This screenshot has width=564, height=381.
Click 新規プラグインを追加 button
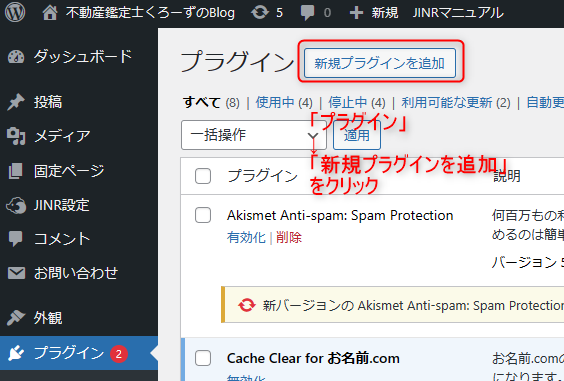tap(380, 63)
